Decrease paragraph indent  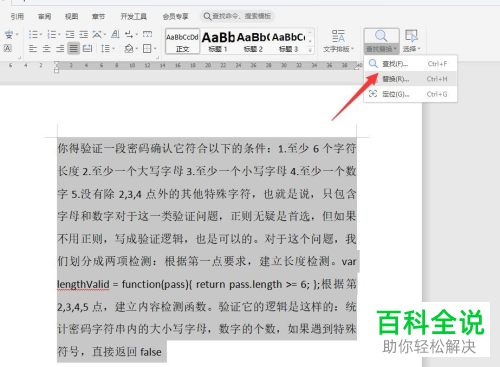click(x=70, y=34)
